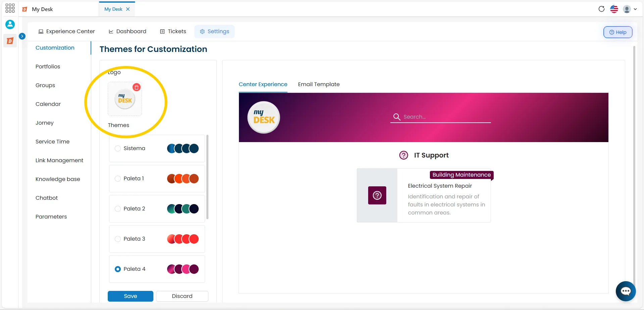644x310 pixels.
Task: Open the Settings menu
Action: (215, 32)
